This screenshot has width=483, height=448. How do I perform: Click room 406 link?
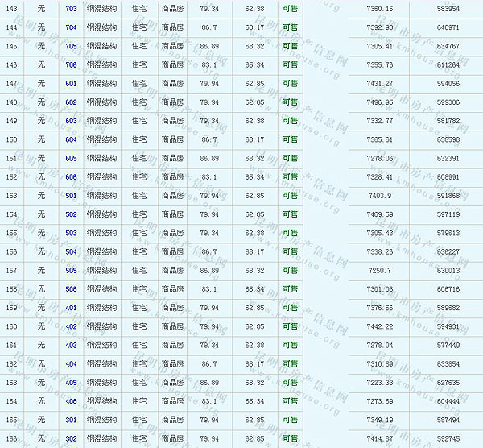click(71, 401)
